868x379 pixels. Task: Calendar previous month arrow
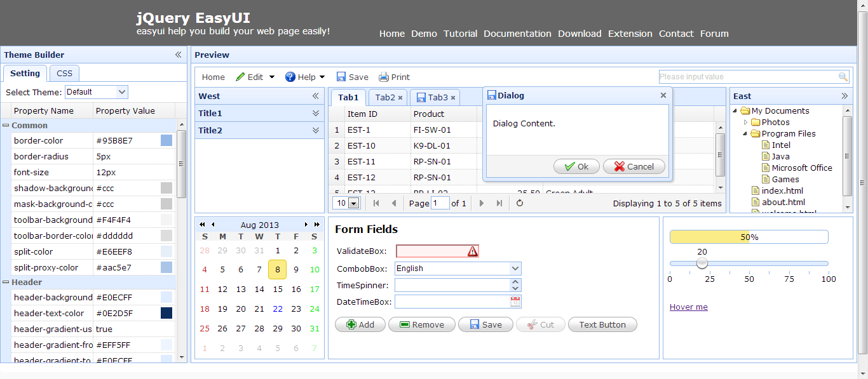(x=213, y=225)
